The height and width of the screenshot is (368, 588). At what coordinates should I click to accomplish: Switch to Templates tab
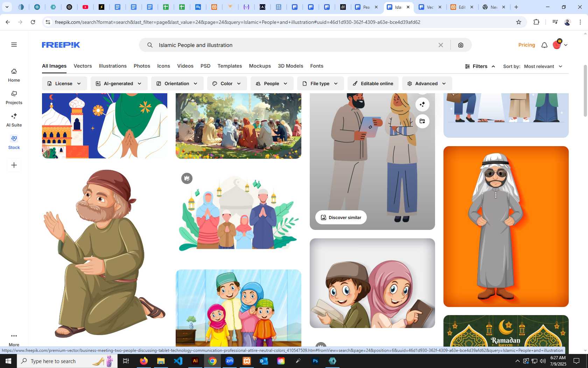click(230, 66)
